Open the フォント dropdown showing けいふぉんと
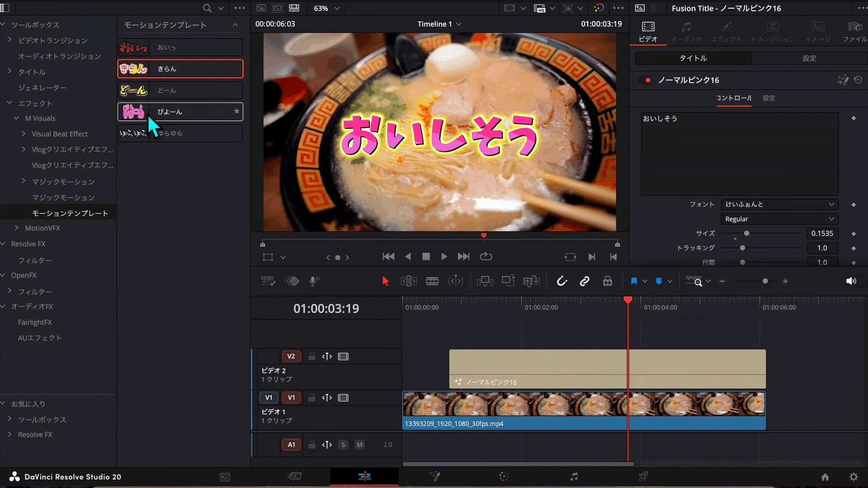This screenshot has height=488, width=868. 780,204
